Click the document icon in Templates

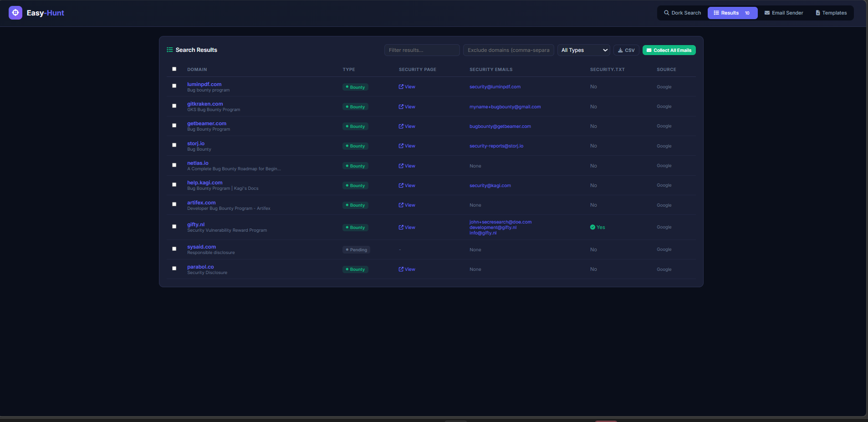tap(818, 13)
